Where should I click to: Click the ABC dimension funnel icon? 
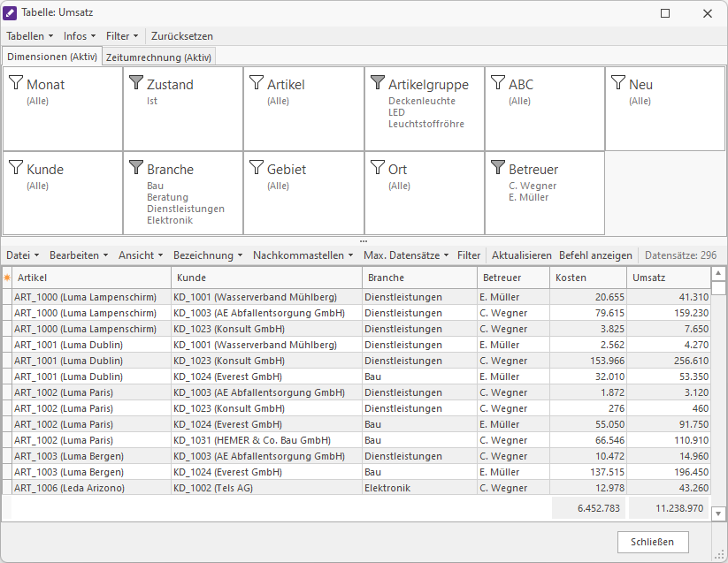[497, 83]
